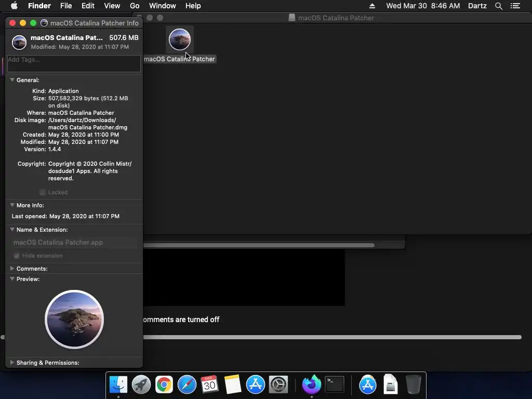Open Safari compass icon in Dock

pos(187,384)
